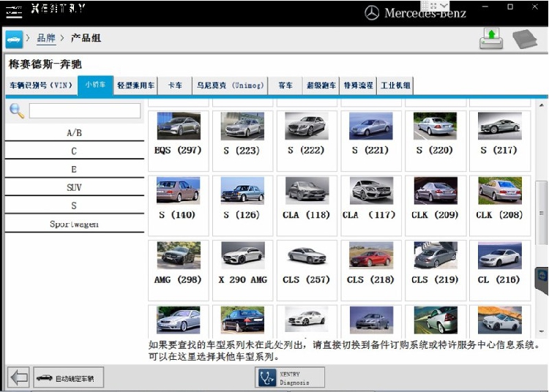Viewport: 549px width, 392px height.
Task: Select the CLA (118) model tile
Action: 307,206
